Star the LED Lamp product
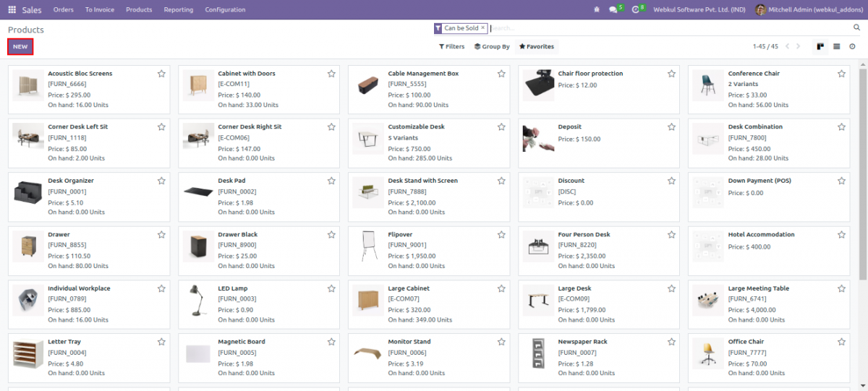 pyautogui.click(x=331, y=288)
